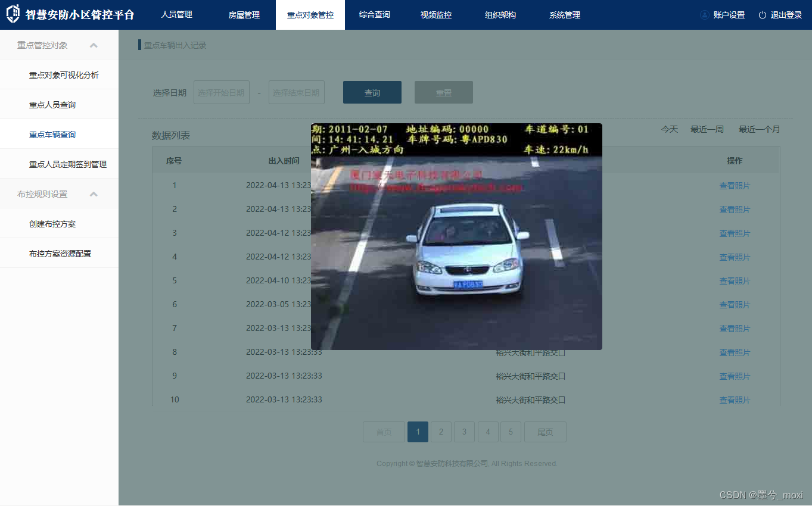812x506 pixels.
Task: Click the logout power icon
Action: tap(763, 15)
